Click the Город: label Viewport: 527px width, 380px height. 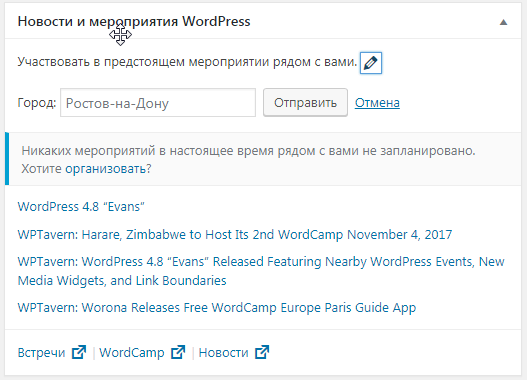click(37, 102)
